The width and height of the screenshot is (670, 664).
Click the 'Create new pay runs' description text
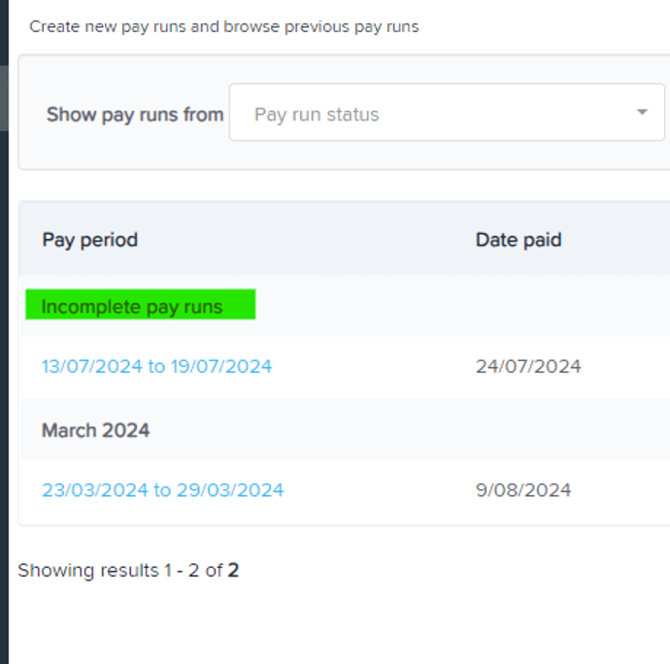click(110, 27)
